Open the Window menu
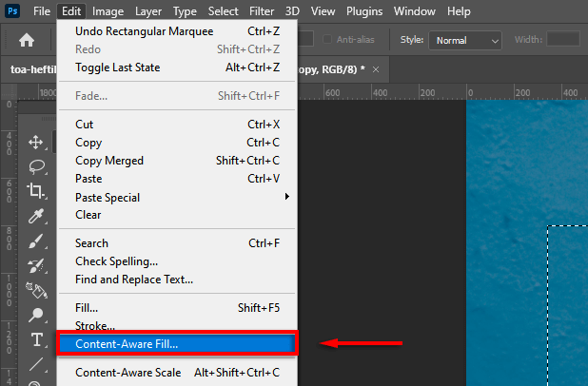 (415, 11)
